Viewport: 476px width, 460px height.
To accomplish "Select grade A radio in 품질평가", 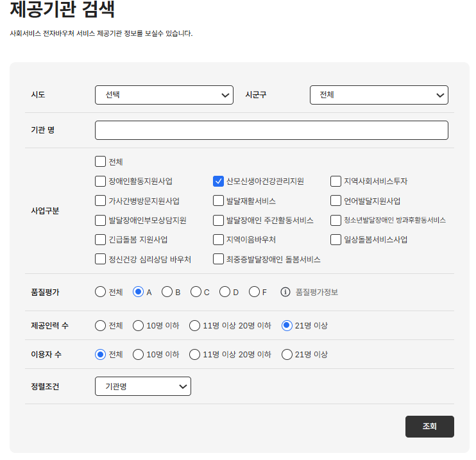I will (x=138, y=292).
